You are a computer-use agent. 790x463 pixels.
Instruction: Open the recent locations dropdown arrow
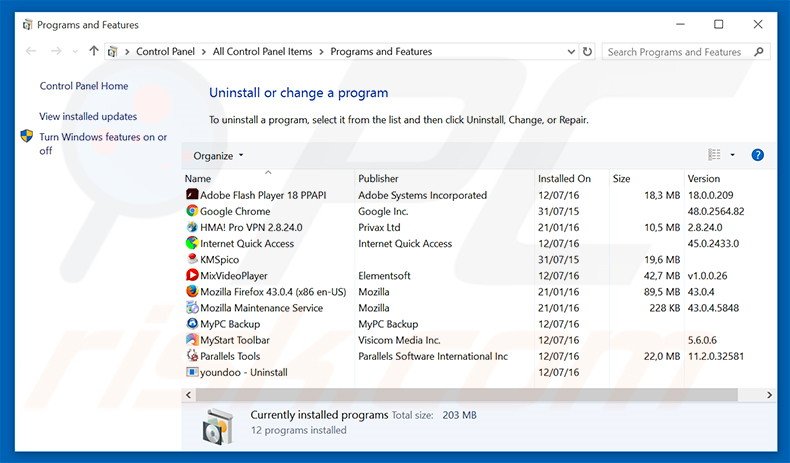pyautogui.click(x=75, y=51)
